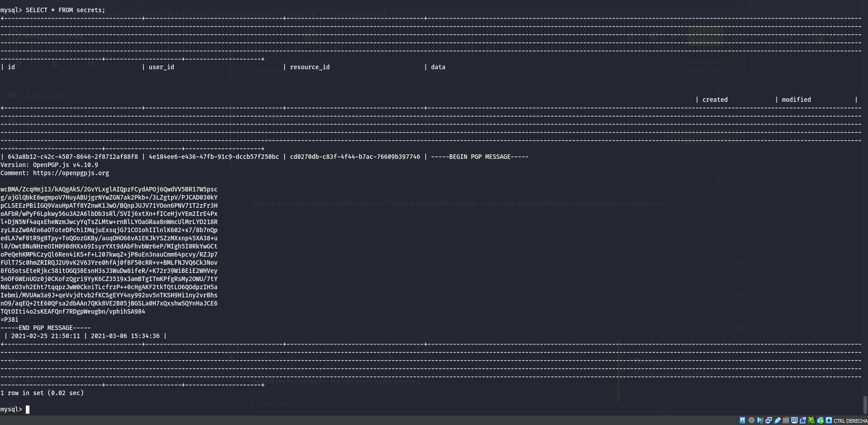
Task: Click the SELECT * FROM secrets command text
Action: [65, 10]
